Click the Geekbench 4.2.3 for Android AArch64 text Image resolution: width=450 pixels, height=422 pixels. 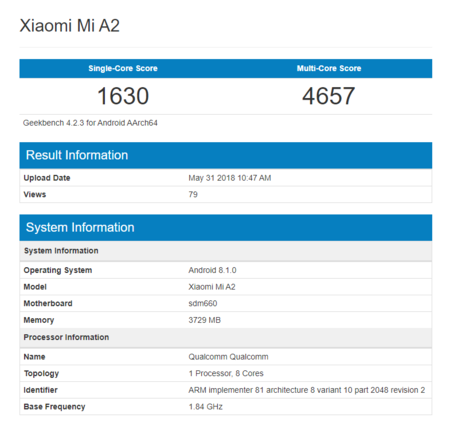[x=90, y=123]
